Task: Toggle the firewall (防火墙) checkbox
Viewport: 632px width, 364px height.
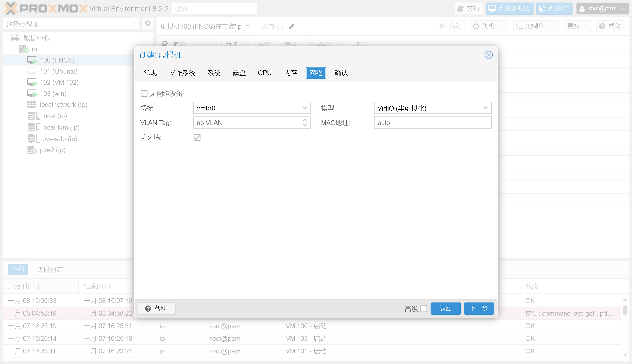Action: [x=197, y=137]
